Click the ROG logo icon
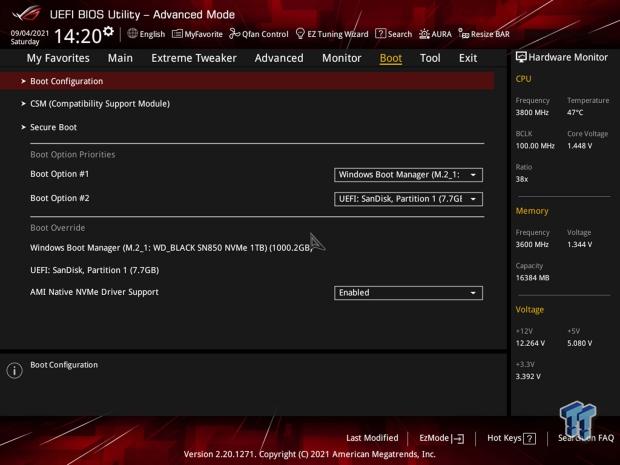This screenshot has height=465, width=620. 26,14
